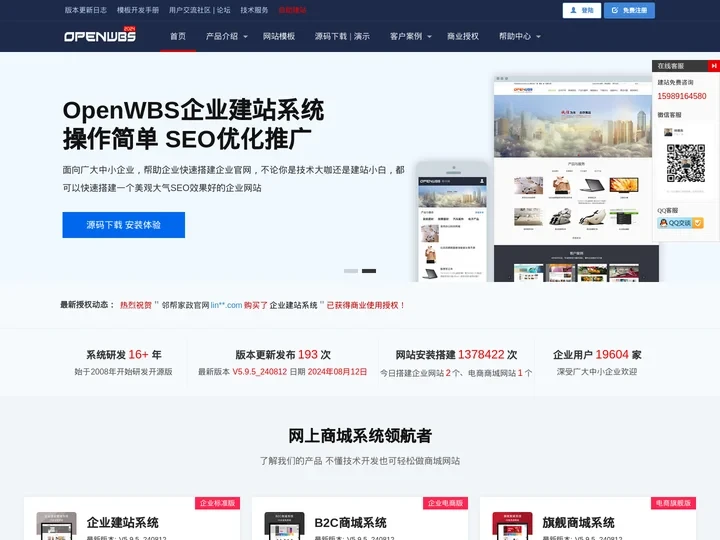Expand the 产品介绍 dropdown menu

pyautogui.click(x=227, y=36)
